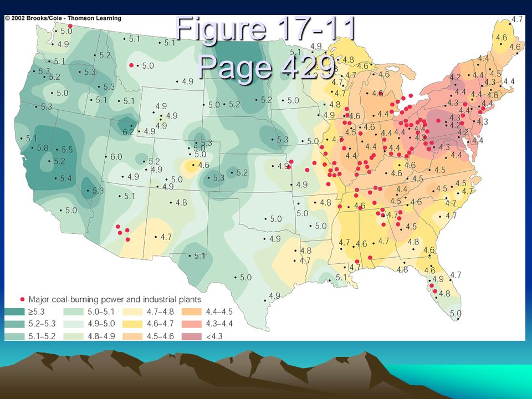This screenshot has height=399, width=532.
Task: Click the 6.0 pH value on the map
Action: click(x=116, y=157)
